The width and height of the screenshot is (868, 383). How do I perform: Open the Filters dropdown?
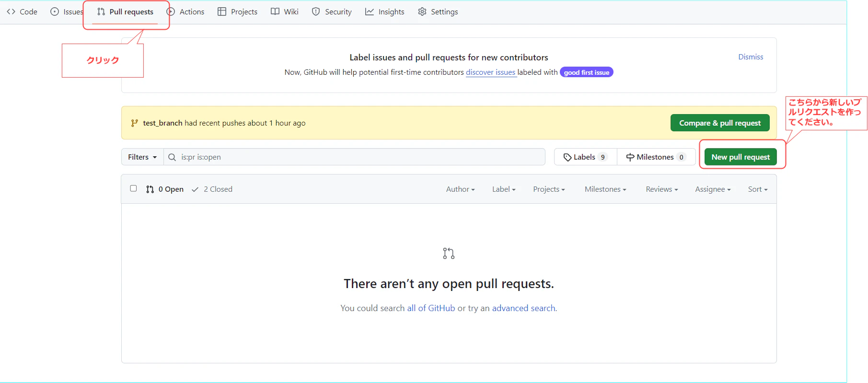[x=142, y=157]
